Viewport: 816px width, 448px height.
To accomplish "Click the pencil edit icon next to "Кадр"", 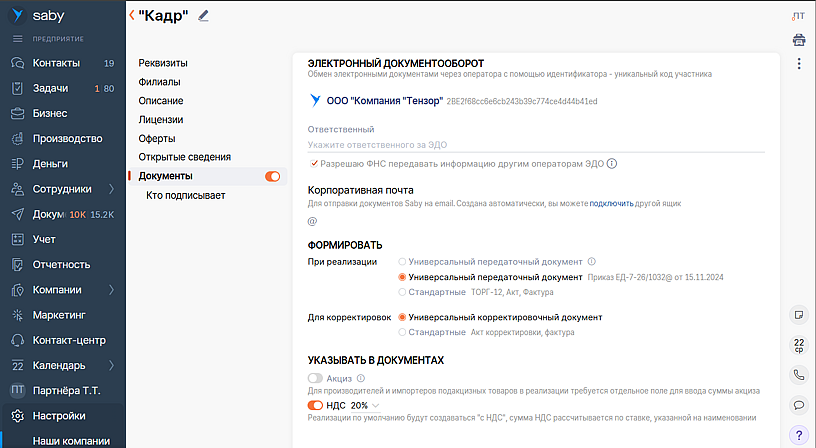I will [x=204, y=15].
